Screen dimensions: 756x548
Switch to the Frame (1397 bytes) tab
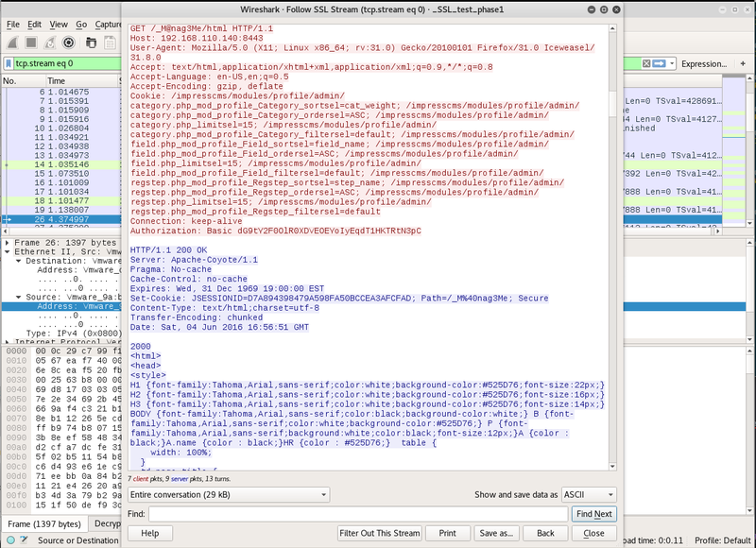(x=43, y=523)
